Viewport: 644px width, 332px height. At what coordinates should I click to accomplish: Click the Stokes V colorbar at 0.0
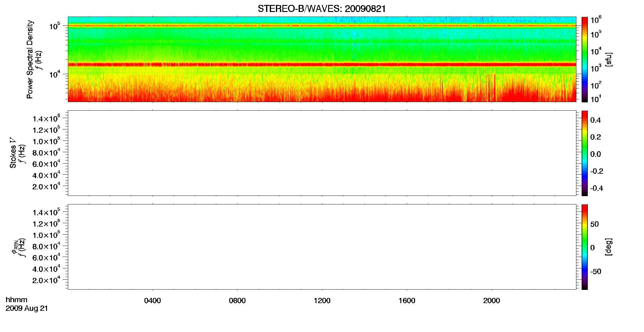click(585, 154)
